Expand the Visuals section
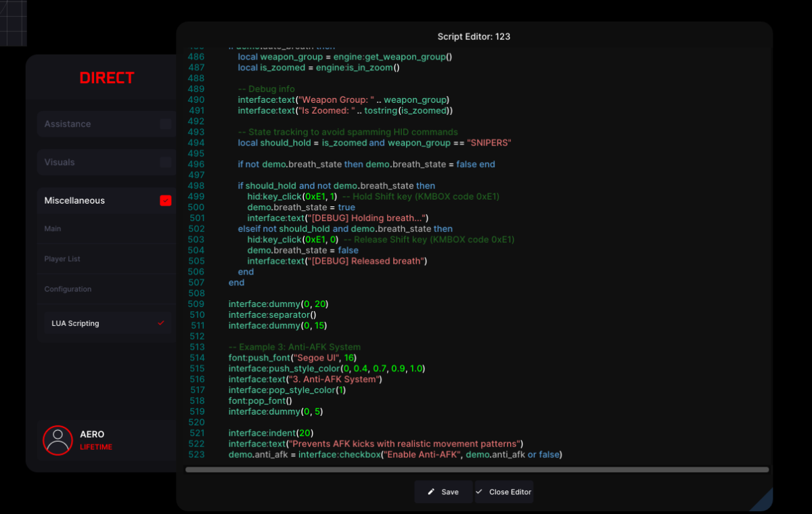The width and height of the screenshot is (812, 514). point(60,162)
